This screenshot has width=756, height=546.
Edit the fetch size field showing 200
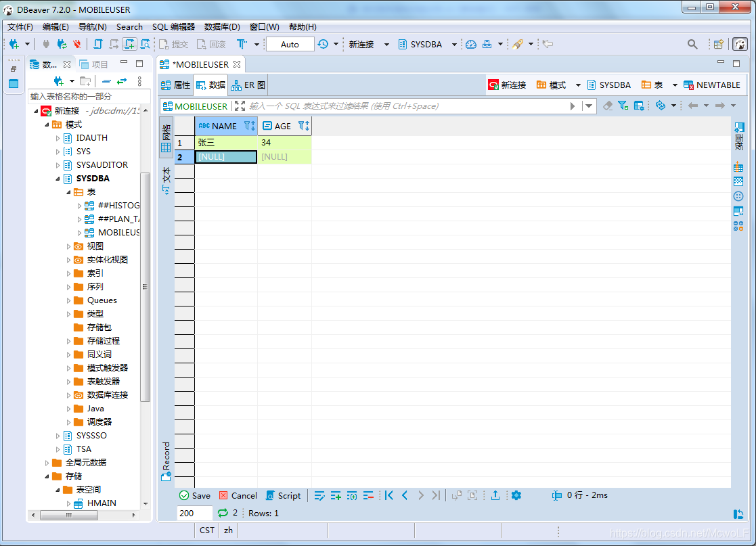(194, 514)
